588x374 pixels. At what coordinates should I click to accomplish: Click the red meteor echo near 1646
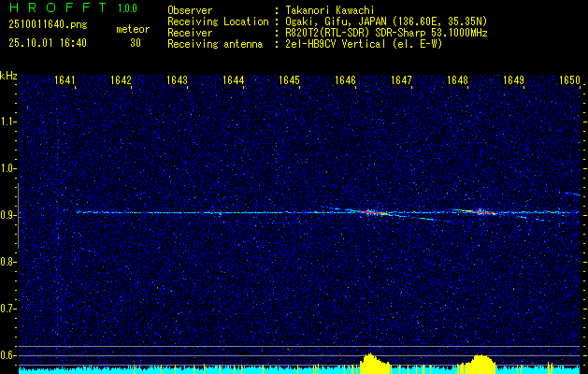(x=375, y=212)
